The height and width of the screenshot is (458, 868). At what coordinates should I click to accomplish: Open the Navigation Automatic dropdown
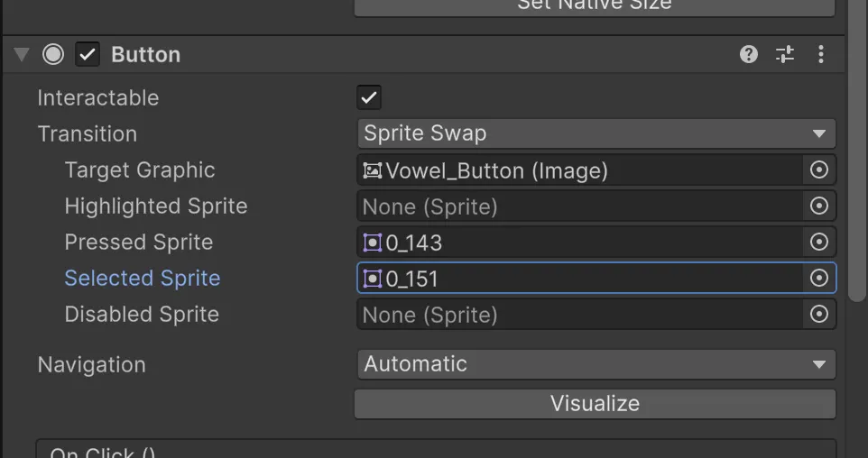pos(596,364)
